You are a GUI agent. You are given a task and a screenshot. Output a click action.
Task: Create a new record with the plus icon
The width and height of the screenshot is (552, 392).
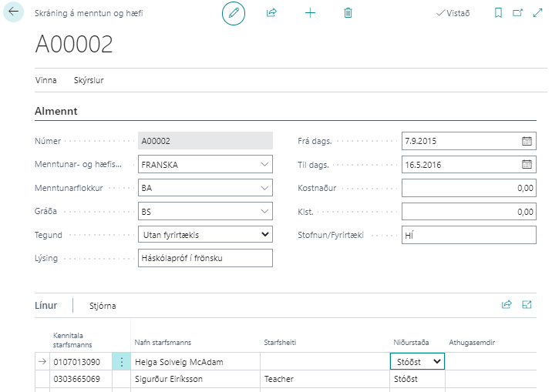pyautogui.click(x=310, y=13)
